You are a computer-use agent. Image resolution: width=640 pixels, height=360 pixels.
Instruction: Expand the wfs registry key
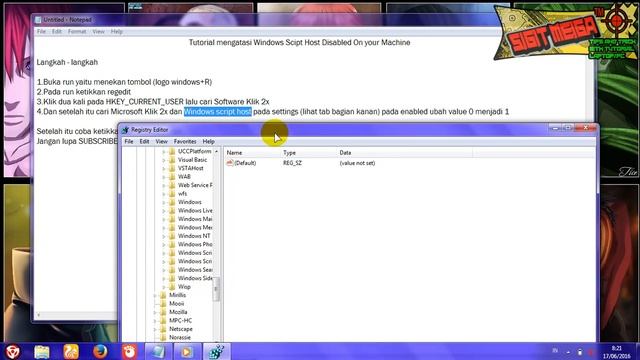click(x=164, y=194)
